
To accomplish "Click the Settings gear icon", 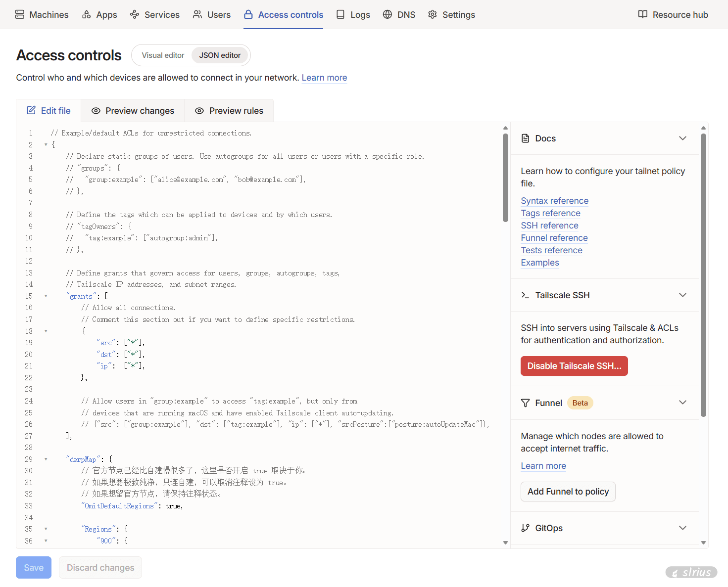I will tap(433, 14).
